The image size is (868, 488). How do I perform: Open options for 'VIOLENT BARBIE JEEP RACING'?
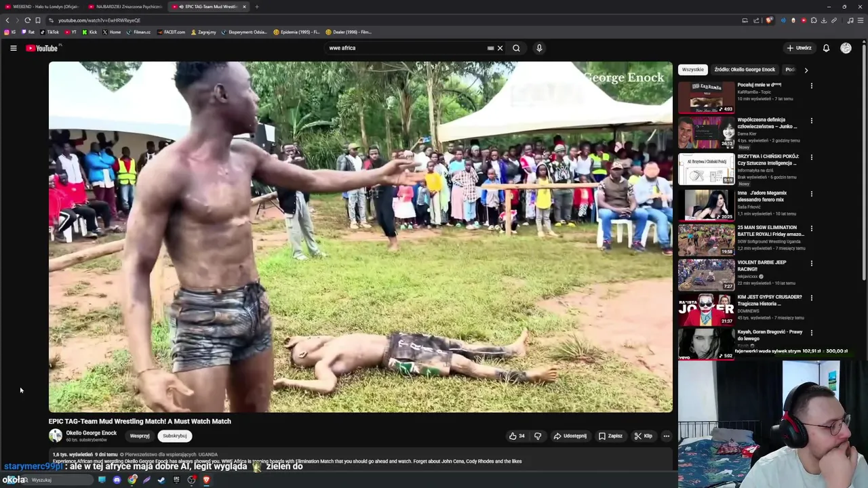[x=811, y=263]
